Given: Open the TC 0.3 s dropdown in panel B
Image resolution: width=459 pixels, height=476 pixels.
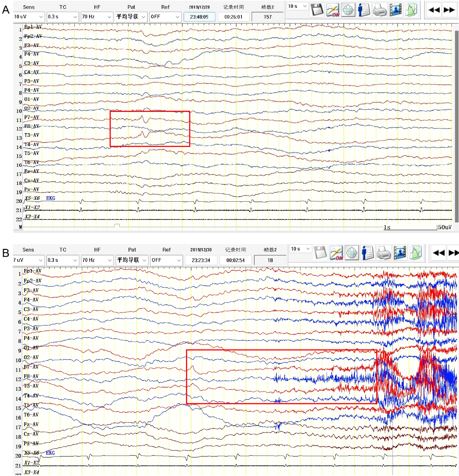Looking at the screenshot, I should coord(63,260).
